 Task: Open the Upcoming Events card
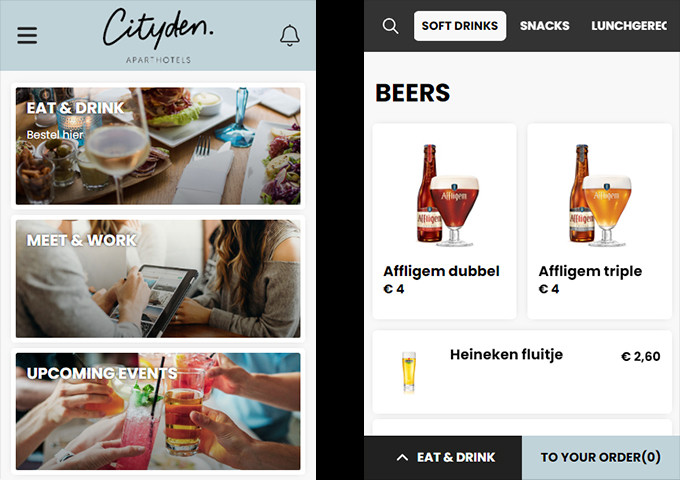point(158,411)
